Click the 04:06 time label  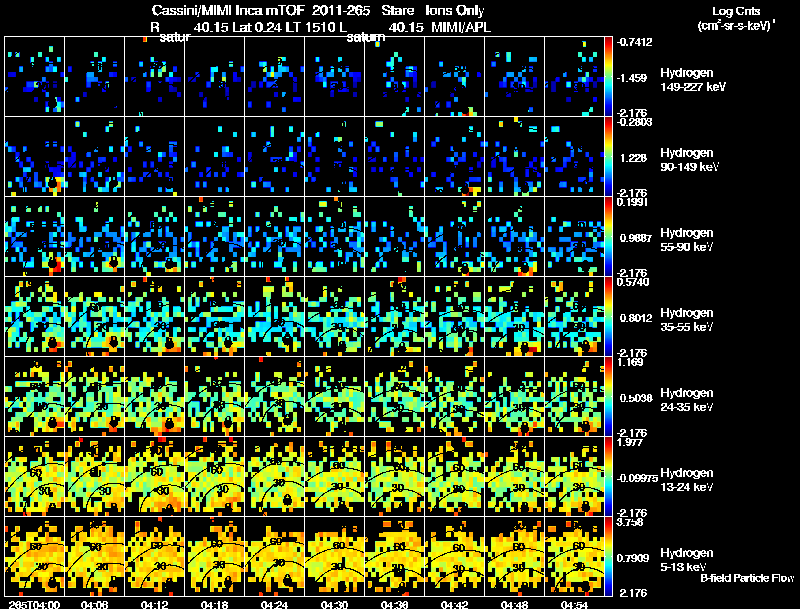click(94, 604)
